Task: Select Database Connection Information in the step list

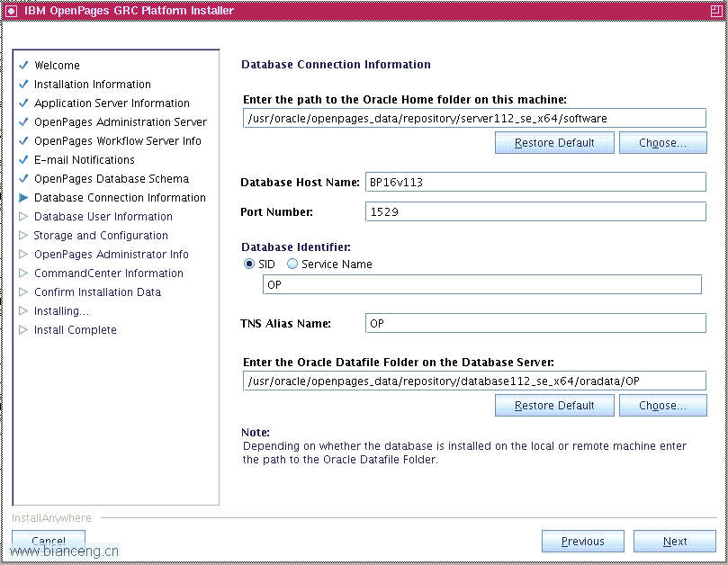Action: 120,198
